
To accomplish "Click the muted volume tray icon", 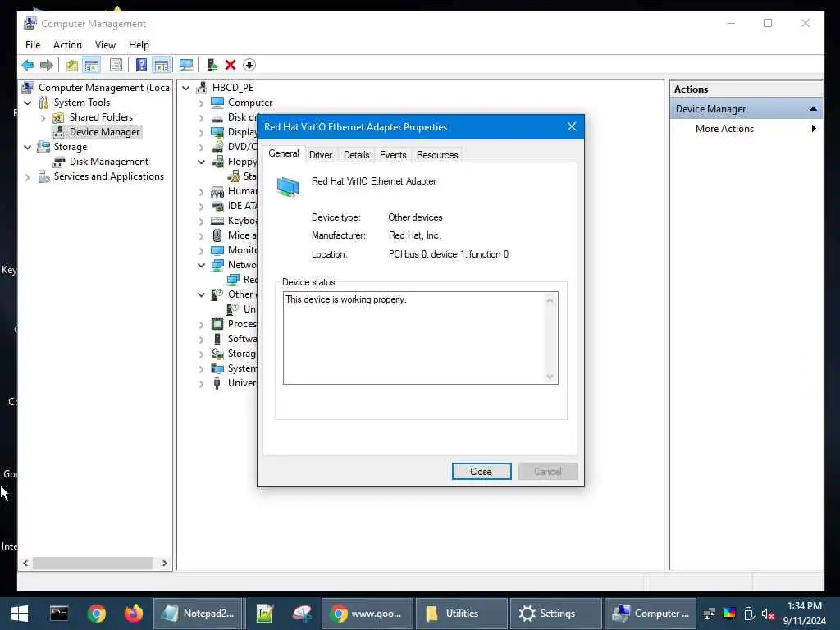I will point(768,614).
